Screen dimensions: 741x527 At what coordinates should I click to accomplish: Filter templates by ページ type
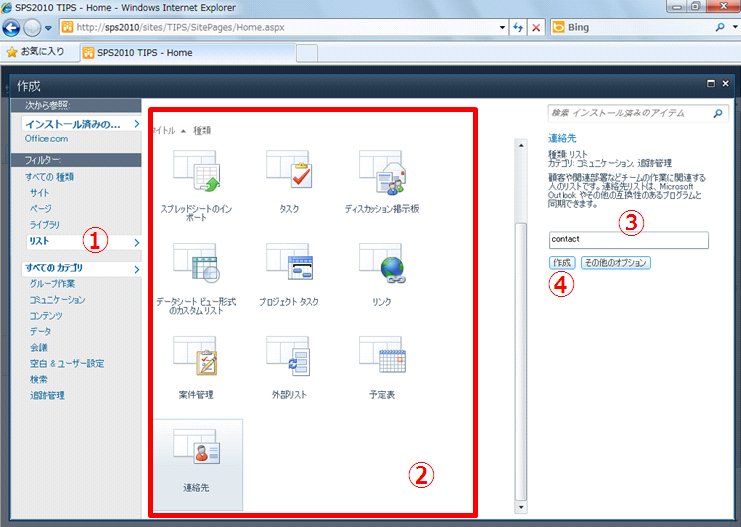(x=41, y=208)
